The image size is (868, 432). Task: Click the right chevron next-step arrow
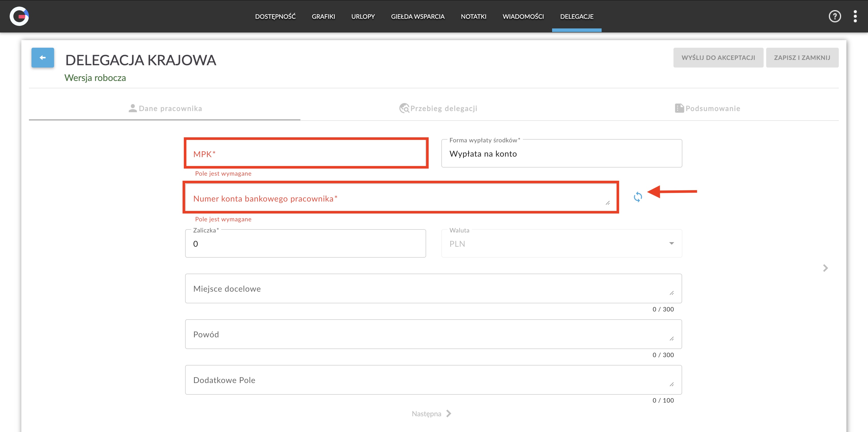click(x=825, y=268)
